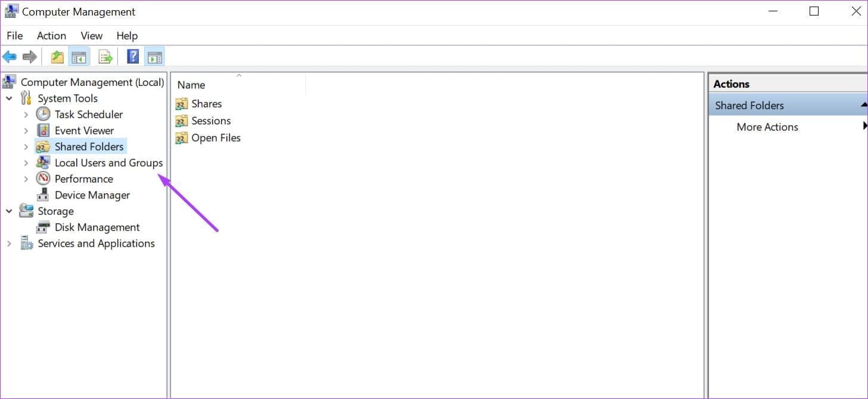Viewport: 868px width, 399px height.
Task: Sort list by Name column header
Action: coord(191,85)
